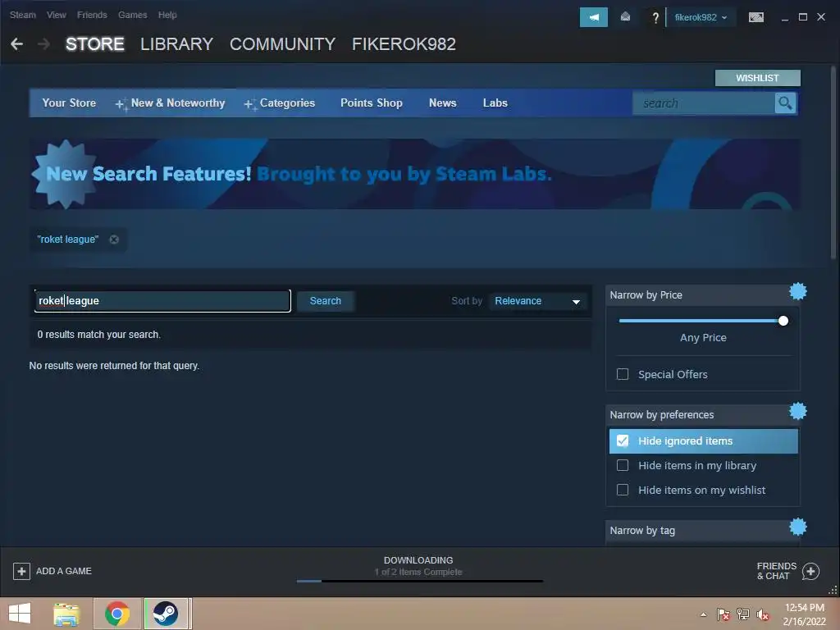The image size is (840, 630).
Task: Uncheck Hide ignored items
Action: pyautogui.click(x=623, y=441)
